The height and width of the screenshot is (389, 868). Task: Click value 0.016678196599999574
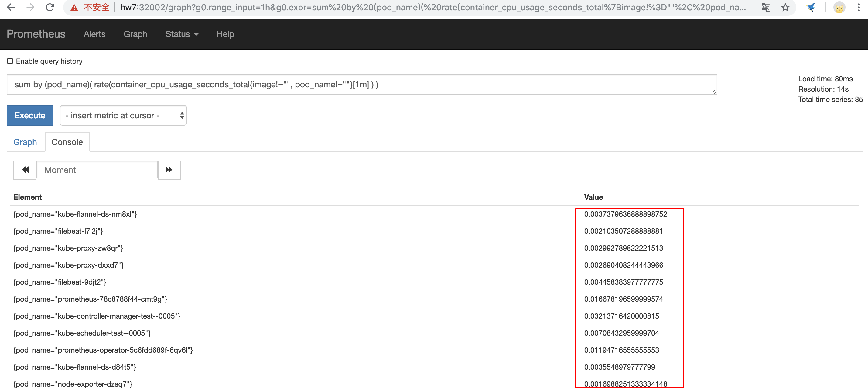(624, 299)
